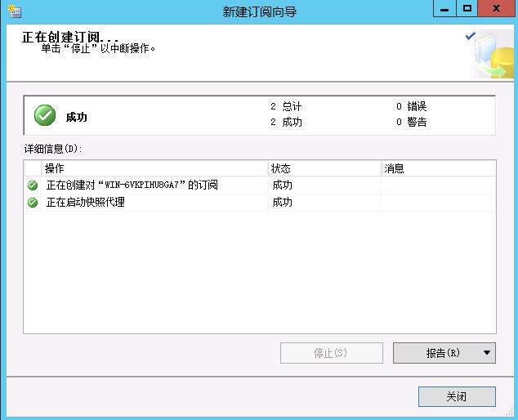The height and width of the screenshot is (420, 518).
Task: Open the 报告(R) dropdown arrow
Action: (x=487, y=353)
